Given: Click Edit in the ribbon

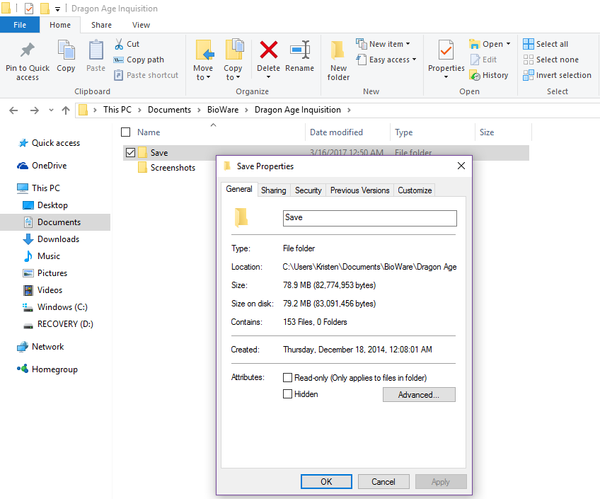Looking at the screenshot, I should point(483,60).
